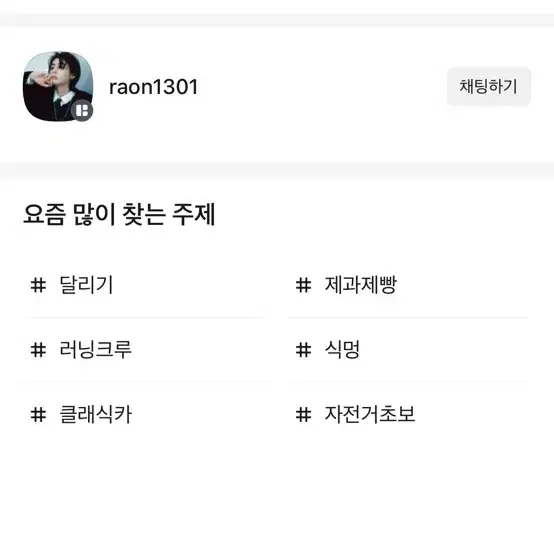Viewport: 554px width, 554px height.
Task: Tap the badge icon on the avatar
Action: tap(82, 111)
